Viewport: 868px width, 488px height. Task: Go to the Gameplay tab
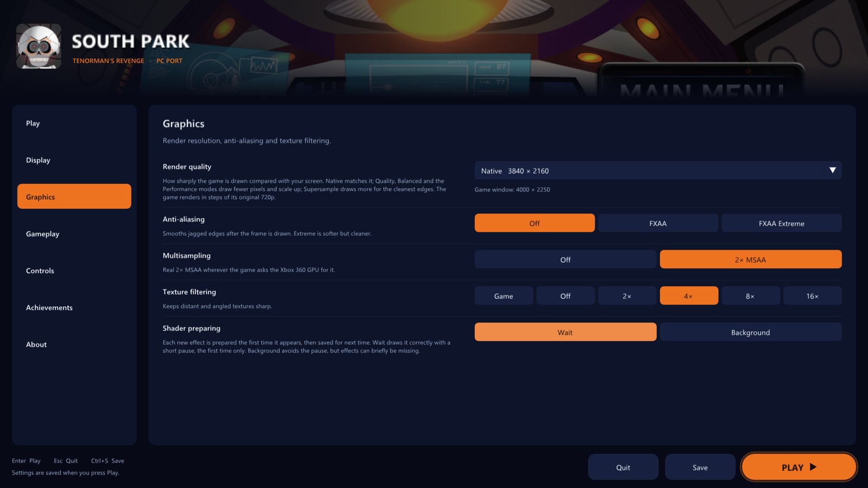point(74,234)
